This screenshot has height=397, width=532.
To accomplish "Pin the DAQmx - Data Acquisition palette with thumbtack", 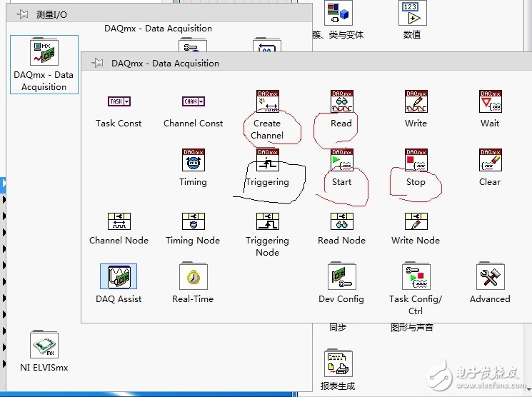I will [97, 63].
